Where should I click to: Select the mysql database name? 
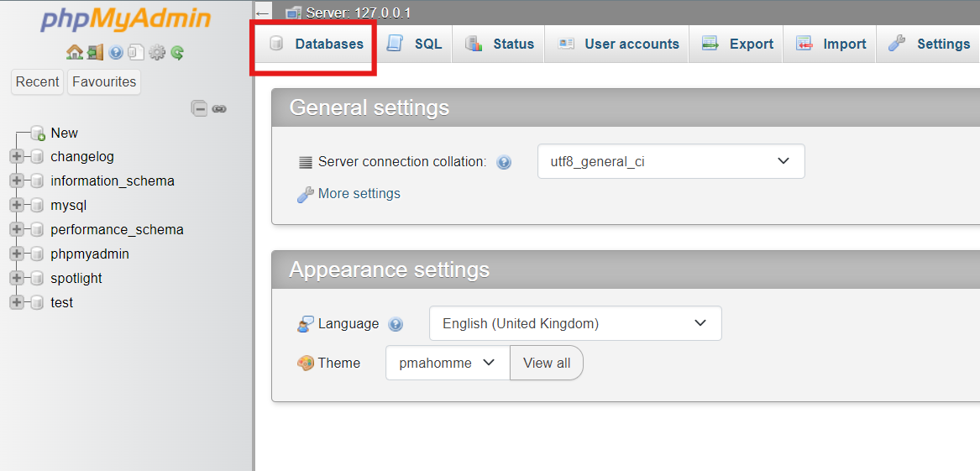69,206
